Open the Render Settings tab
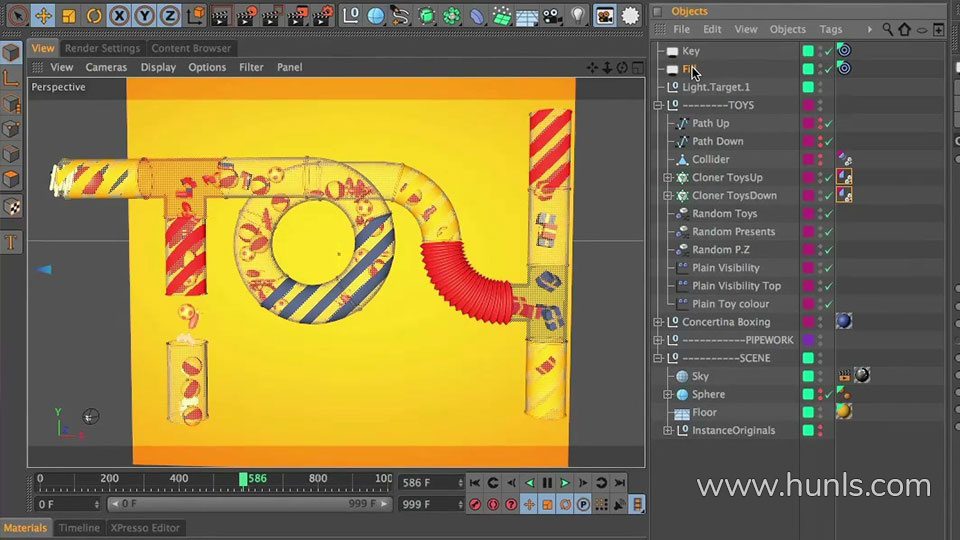Image resolution: width=960 pixels, height=540 pixels. pos(102,48)
